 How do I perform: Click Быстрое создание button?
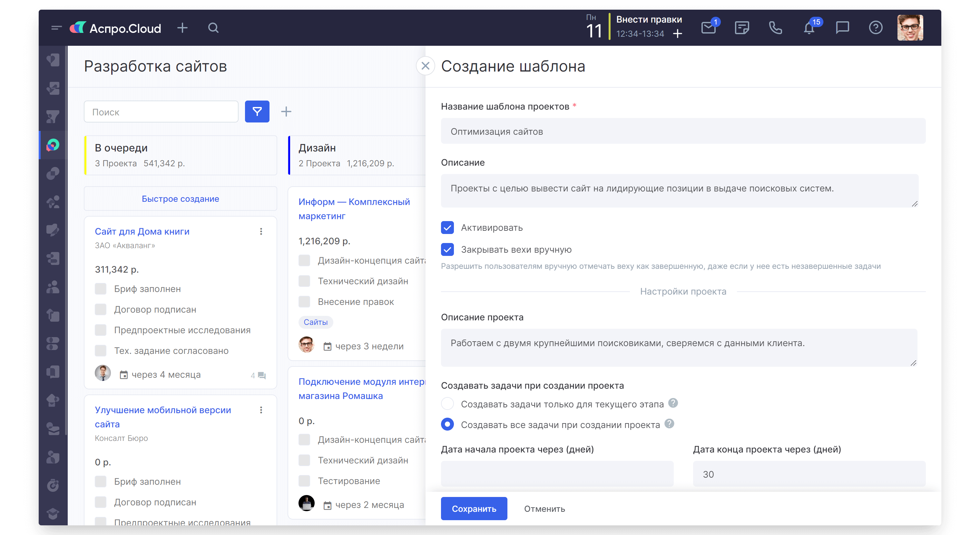coord(180,199)
